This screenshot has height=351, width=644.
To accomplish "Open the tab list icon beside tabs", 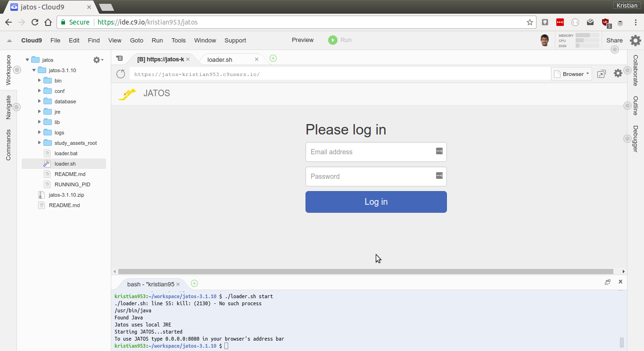I will [x=119, y=58].
